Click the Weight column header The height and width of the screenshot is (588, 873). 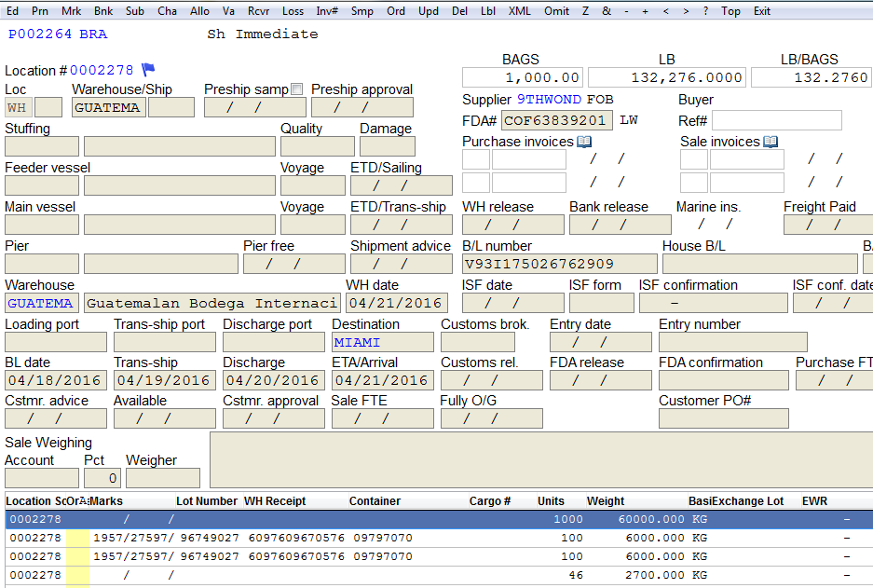pyautogui.click(x=606, y=501)
